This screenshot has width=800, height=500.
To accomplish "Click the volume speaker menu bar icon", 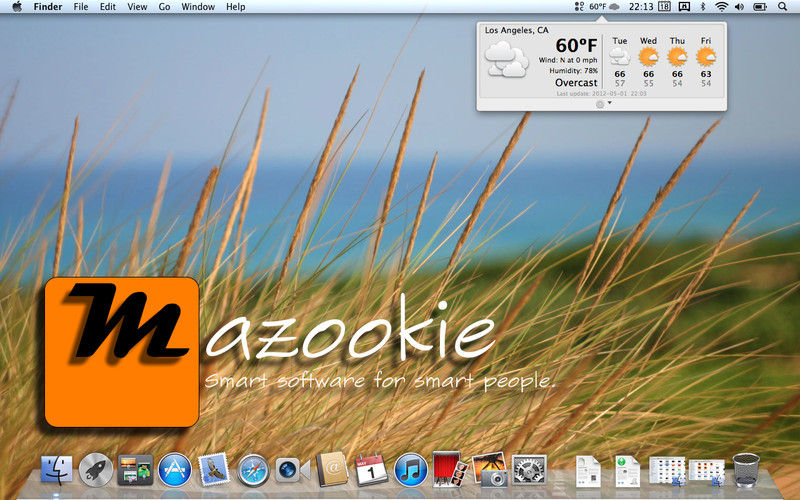I will tap(739, 7).
